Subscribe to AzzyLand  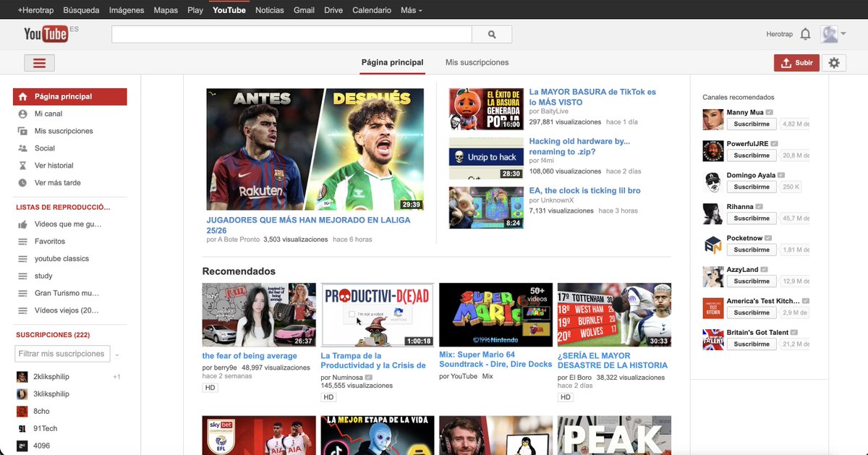(x=752, y=281)
